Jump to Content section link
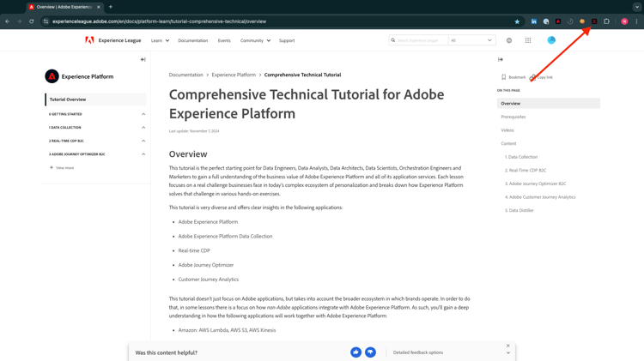 click(x=508, y=143)
